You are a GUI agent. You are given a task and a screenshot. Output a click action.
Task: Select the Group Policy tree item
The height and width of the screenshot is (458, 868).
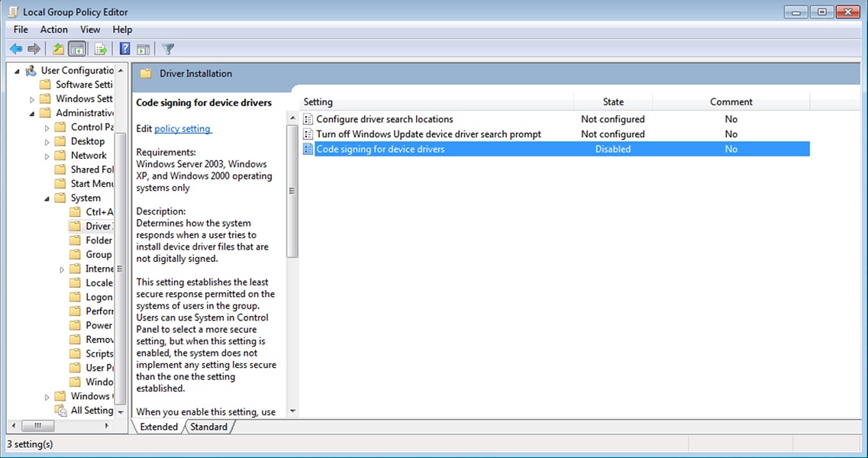click(98, 255)
